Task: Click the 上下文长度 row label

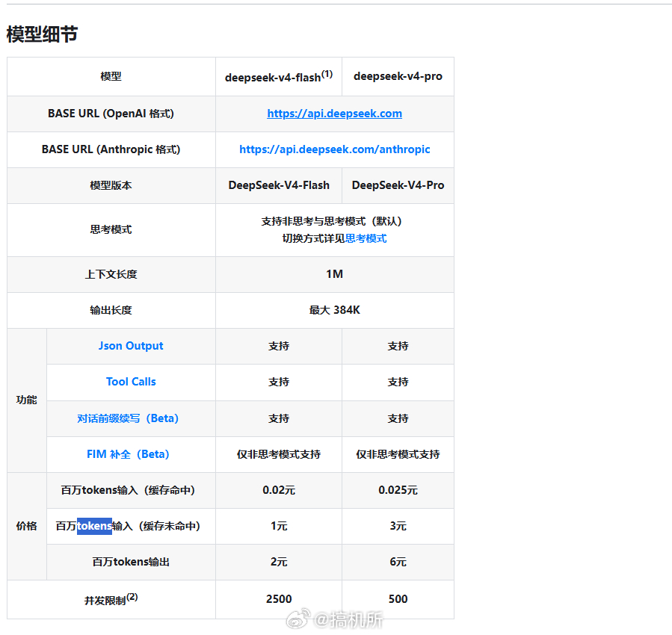Action: (111, 274)
